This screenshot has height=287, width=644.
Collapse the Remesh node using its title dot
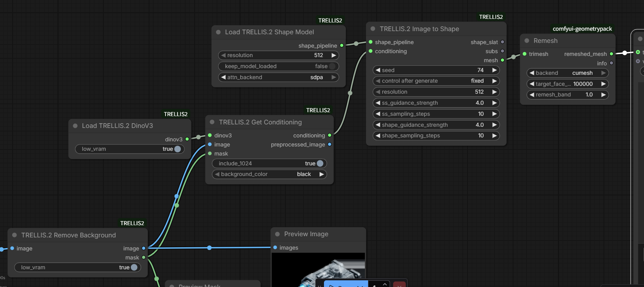point(527,41)
